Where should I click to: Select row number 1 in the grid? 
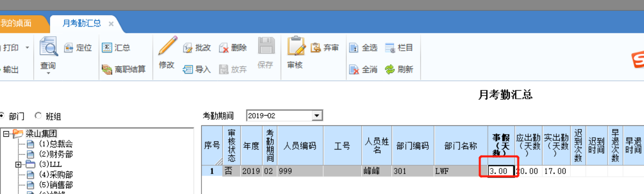[212, 171]
